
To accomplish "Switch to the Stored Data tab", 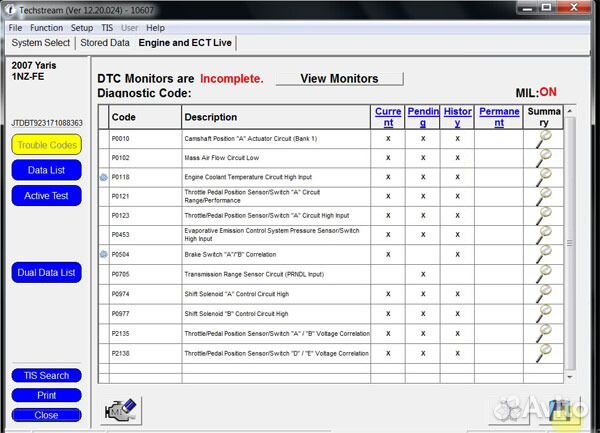I will 105,43.
